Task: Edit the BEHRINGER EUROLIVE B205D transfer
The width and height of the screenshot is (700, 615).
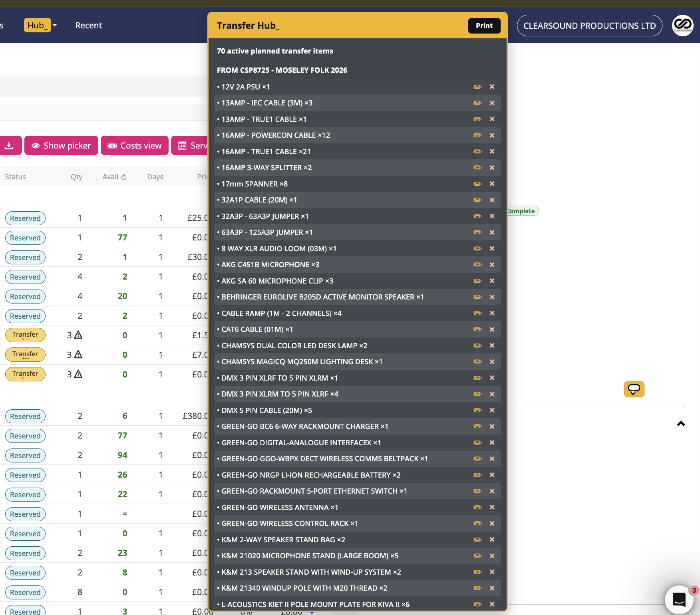Action: 477,297
